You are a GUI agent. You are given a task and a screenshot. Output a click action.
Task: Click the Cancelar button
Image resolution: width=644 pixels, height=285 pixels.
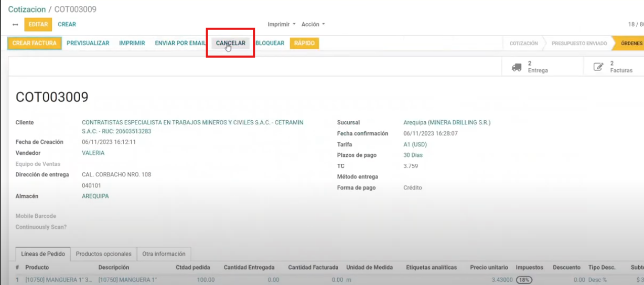[x=231, y=43]
